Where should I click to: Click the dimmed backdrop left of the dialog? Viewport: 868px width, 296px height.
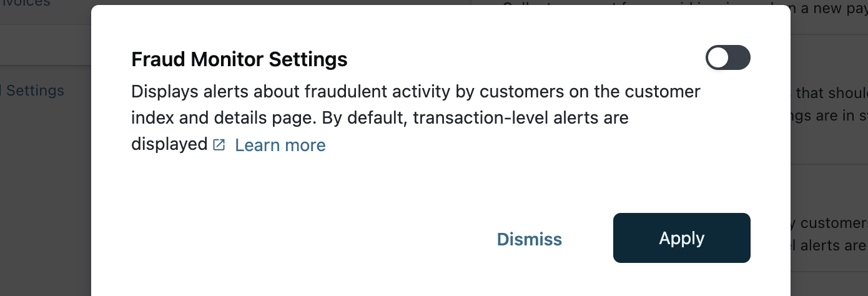tap(44, 187)
